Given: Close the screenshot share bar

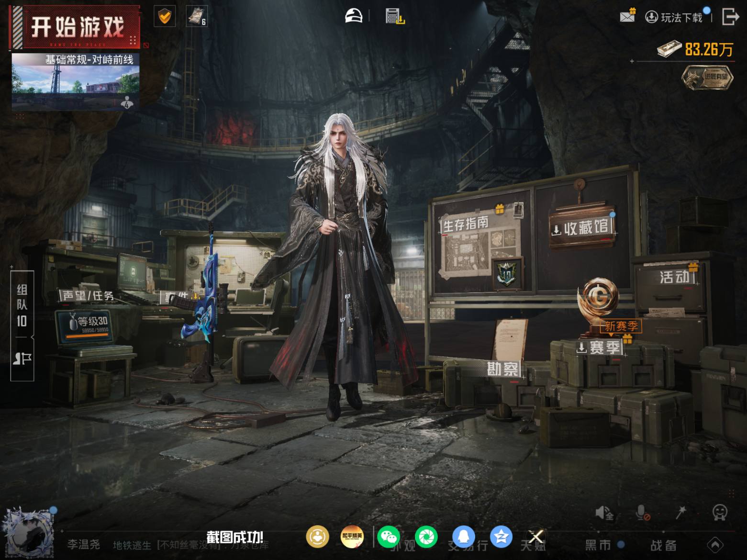Looking at the screenshot, I should pos(536,537).
